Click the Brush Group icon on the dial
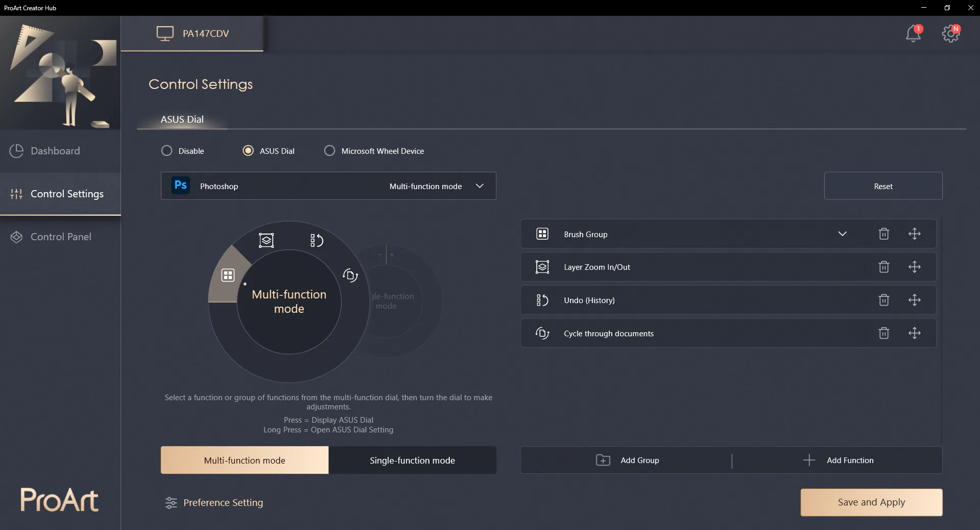The height and width of the screenshot is (530, 980). coord(228,275)
